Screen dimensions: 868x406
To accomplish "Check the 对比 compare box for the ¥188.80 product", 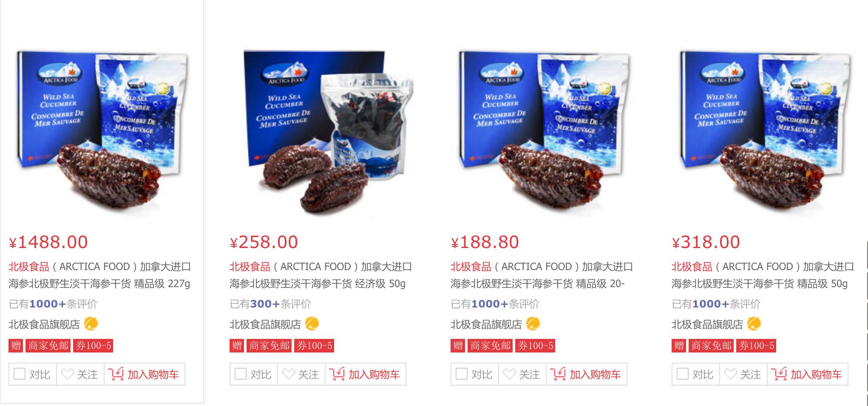I will point(462,374).
